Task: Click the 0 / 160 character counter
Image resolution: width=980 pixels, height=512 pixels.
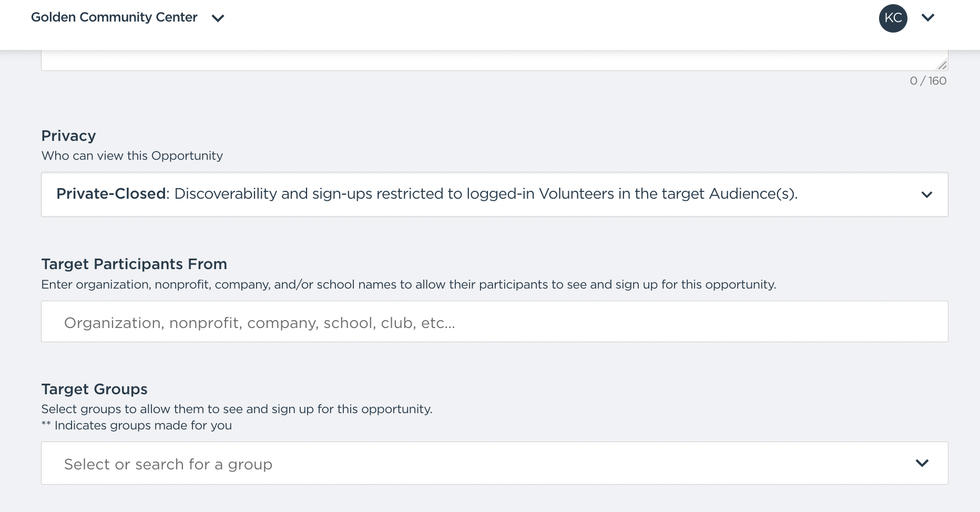Action: (x=927, y=81)
